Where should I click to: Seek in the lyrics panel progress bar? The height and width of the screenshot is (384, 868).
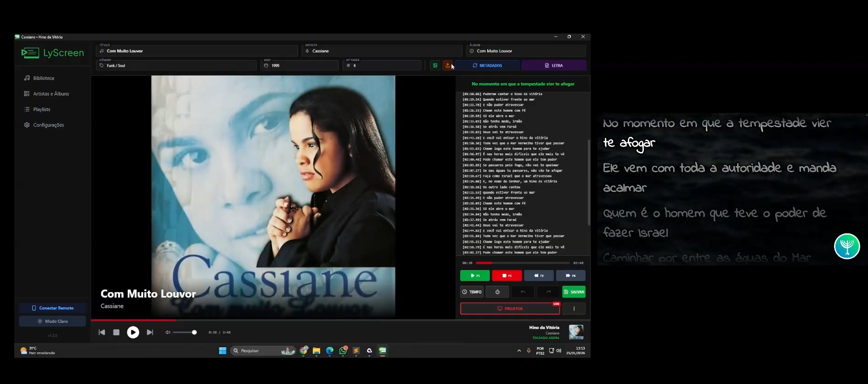pyautogui.click(x=523, y=263)
